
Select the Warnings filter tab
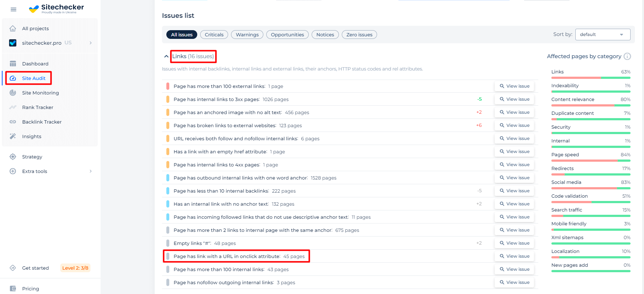click(x=247, y=35)
